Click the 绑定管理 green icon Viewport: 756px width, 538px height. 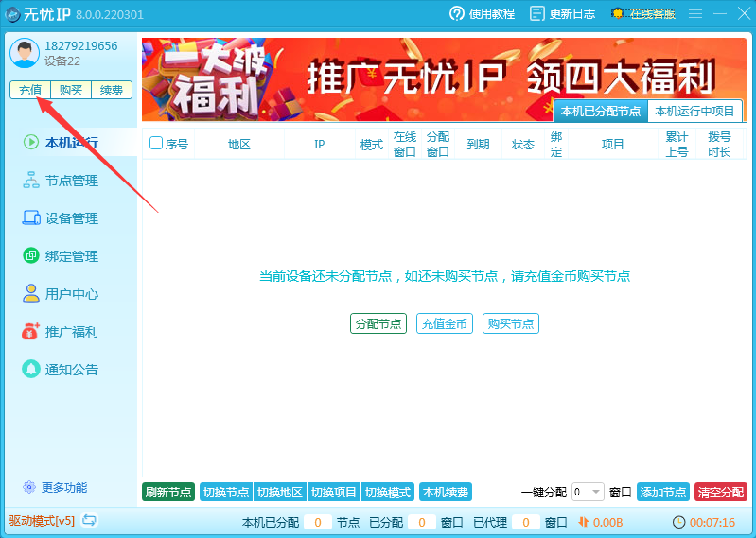31,255
